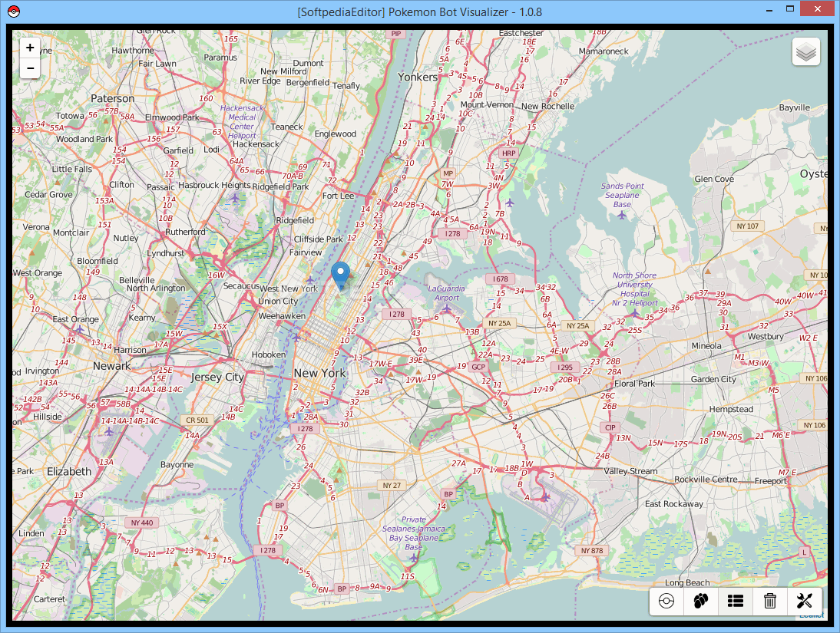Click the 'Fort Lee' map label
Screen dimensions: 840x633
(x=338, y=196)
